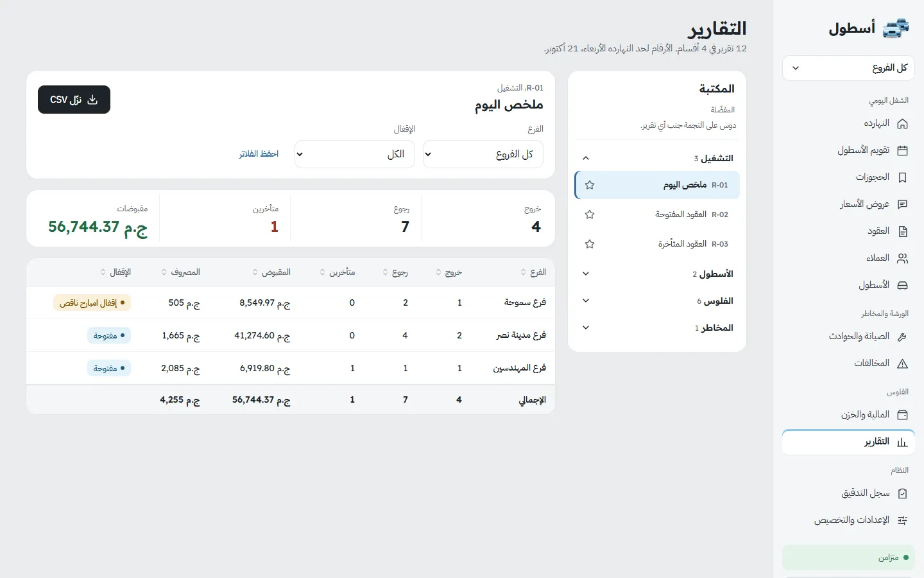This screenshot has width=924, height=578.
Task: Collapse the التشغيل report section
Action: (657, 158)
